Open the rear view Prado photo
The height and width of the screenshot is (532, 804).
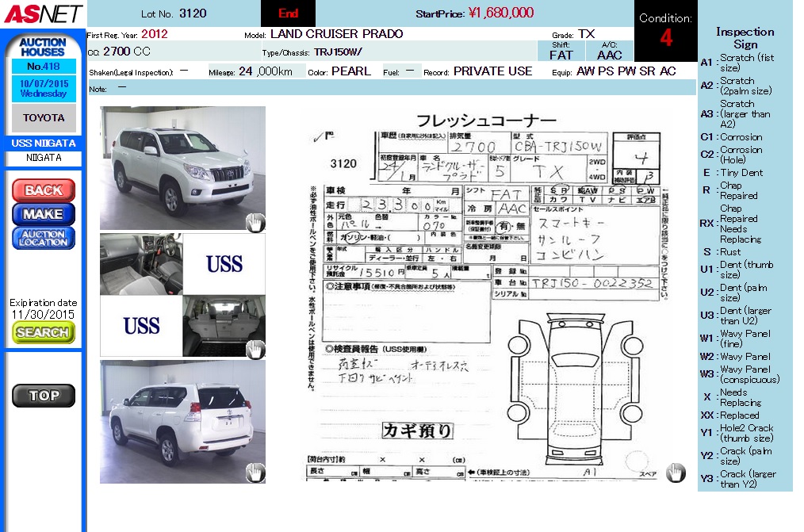pyautogui.click(x=182, y=421)
